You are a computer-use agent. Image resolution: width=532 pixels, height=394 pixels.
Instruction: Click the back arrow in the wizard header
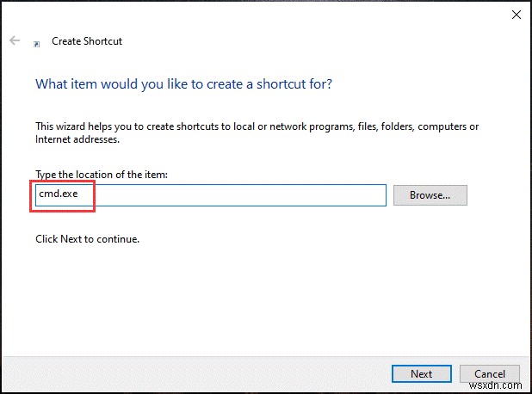(x=15, y=40)
